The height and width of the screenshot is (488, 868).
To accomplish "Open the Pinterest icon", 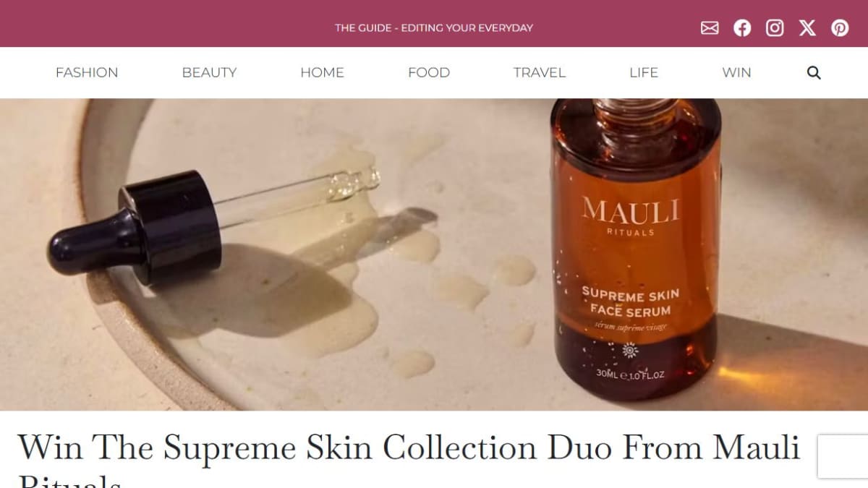I will 840,28.
